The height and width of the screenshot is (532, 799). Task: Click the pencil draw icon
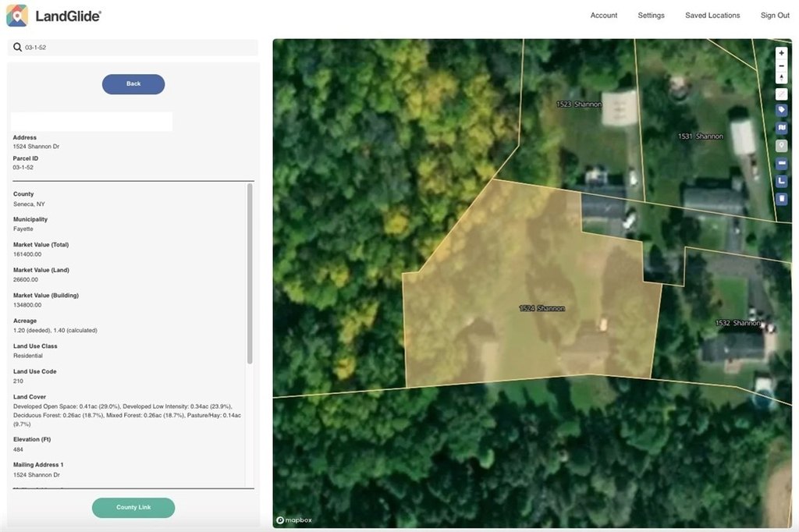coord(781,94)
